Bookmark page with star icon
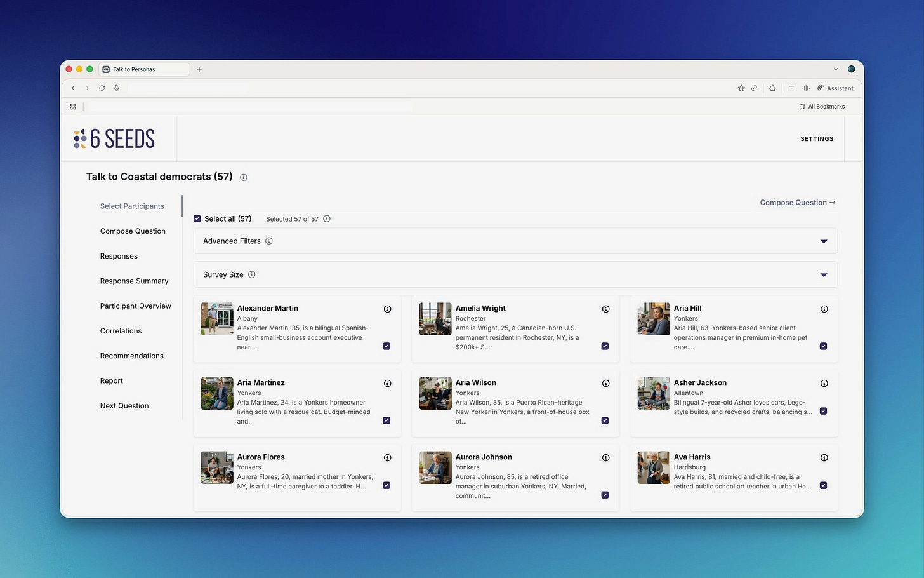The width and height of the screenshot is (924, 578). coord(741,88)
